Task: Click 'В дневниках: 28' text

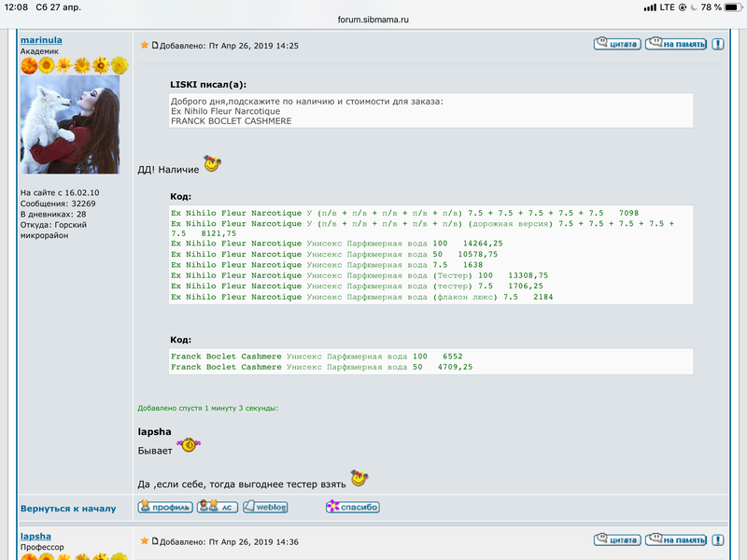Action: point(53,215)
